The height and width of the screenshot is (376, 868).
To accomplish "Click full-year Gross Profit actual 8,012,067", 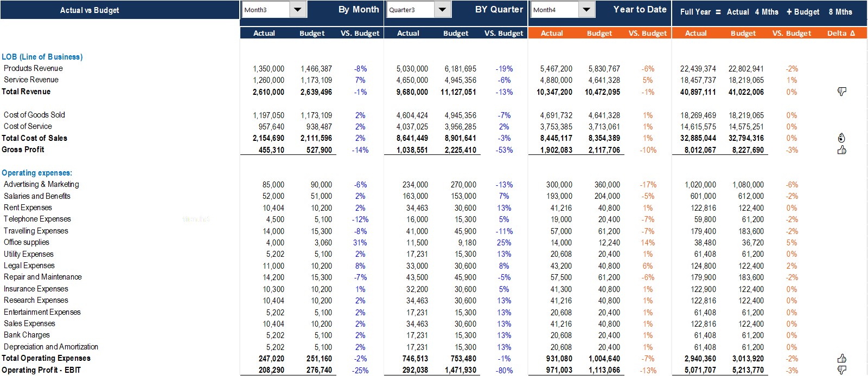I will tap(700, 150).
